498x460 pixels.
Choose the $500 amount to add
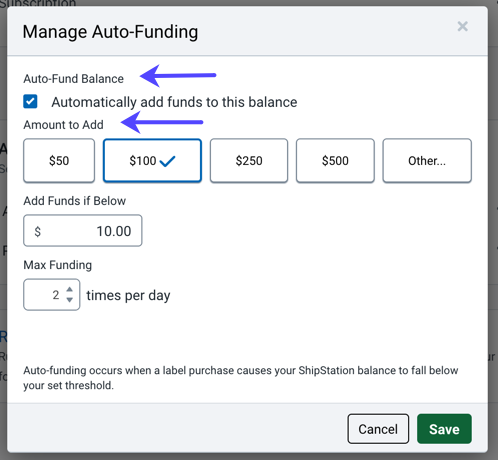(x=335, y=161)
